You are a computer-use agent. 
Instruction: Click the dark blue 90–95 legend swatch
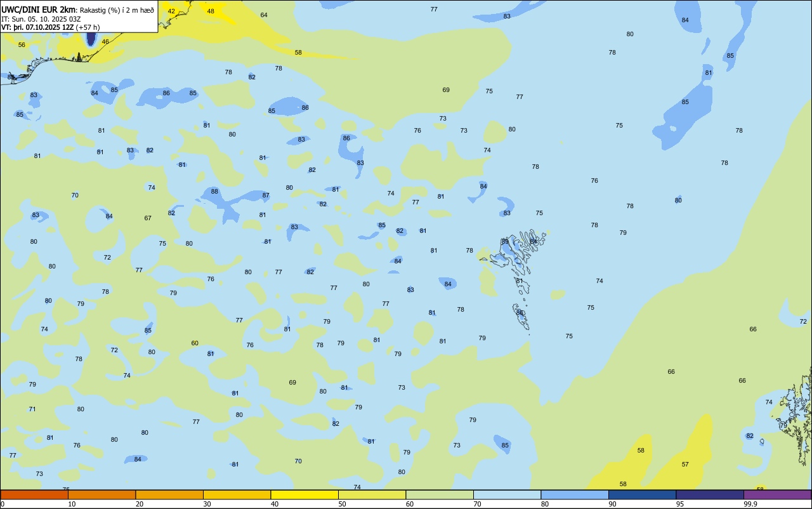[642, 494]
